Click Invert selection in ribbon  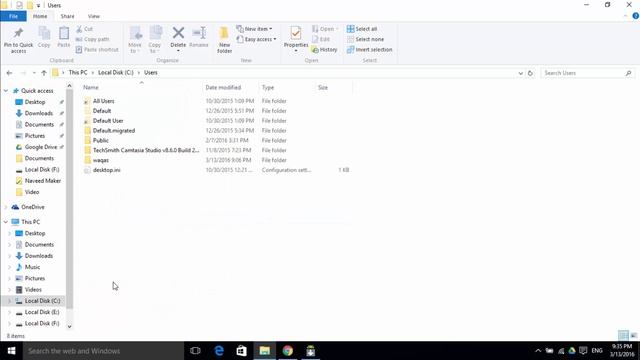click(370, 49)
